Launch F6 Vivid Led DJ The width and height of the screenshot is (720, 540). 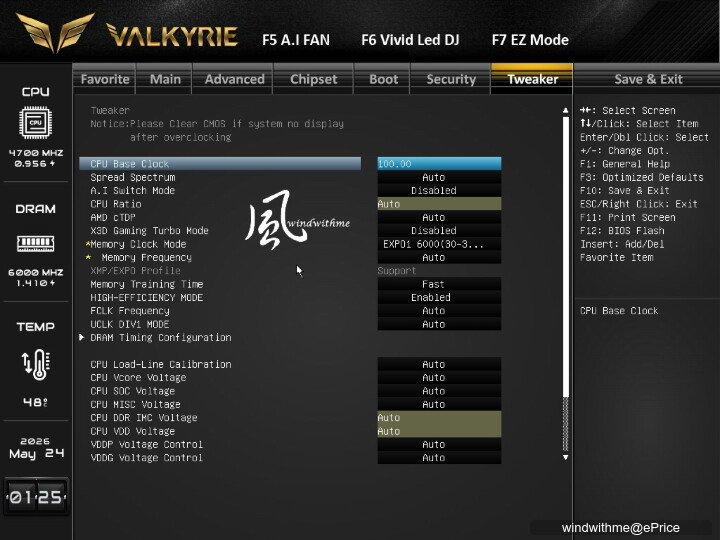click(410, 40)
